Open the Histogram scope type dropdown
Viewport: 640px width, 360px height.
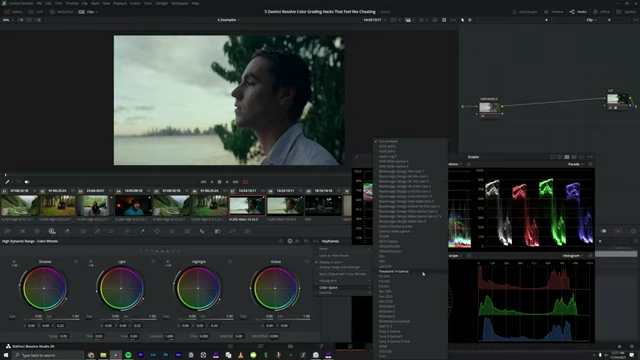coord(573,256)
